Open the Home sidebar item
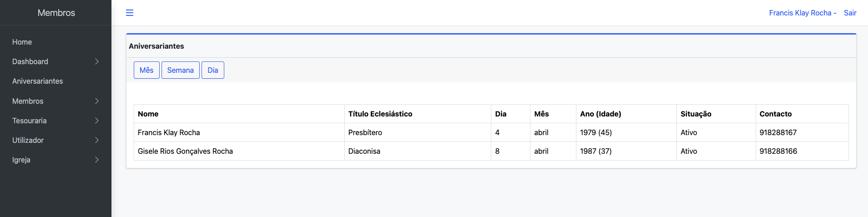Screen dimensions: 868x217 pyautogui.click(x=22, y=42)
